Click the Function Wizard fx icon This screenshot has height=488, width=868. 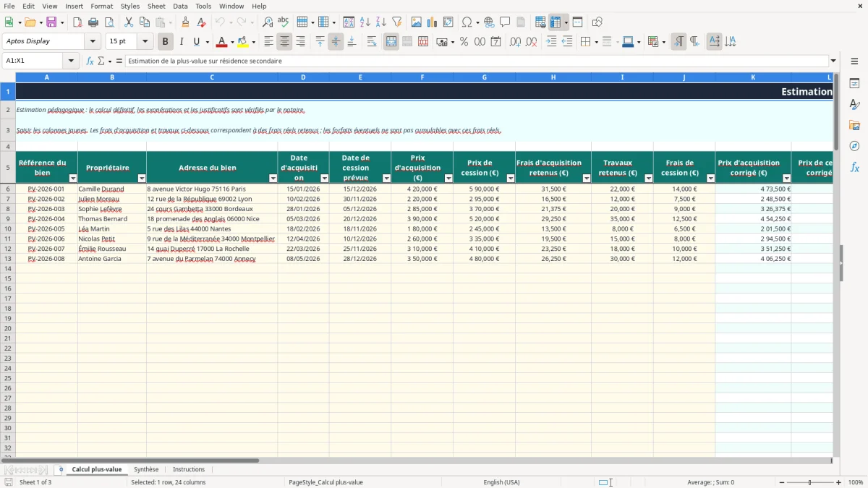pyautogui.click(x=90, y=61)
